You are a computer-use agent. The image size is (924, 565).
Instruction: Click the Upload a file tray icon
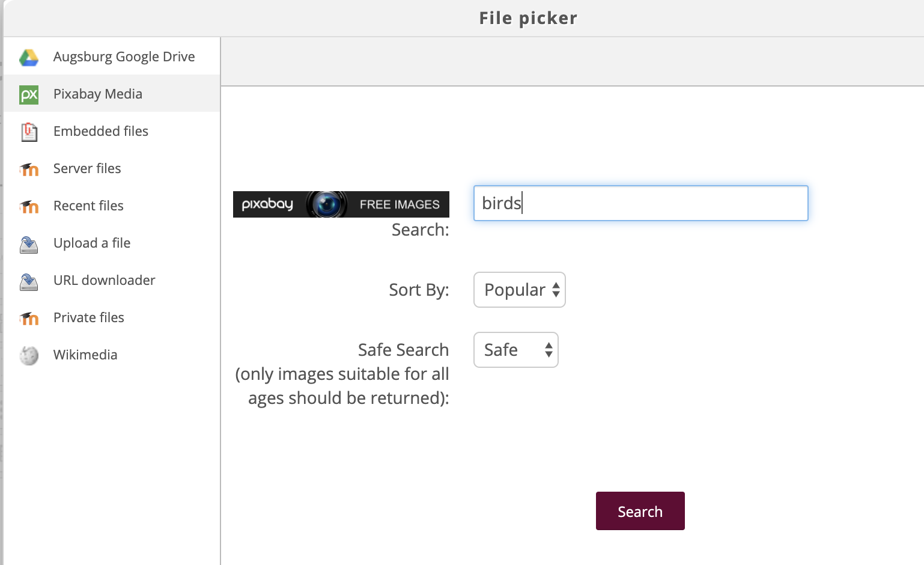click(28, 244)
